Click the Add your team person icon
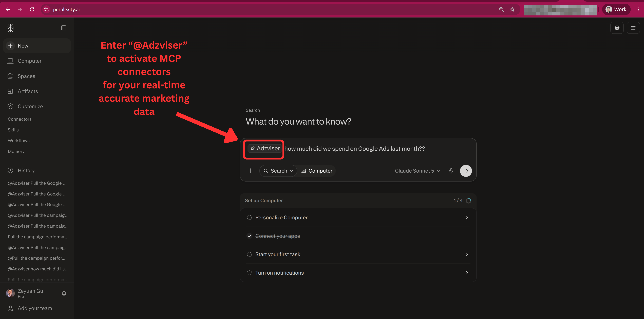This screenshot has width=644, height=319. (10, 309)
